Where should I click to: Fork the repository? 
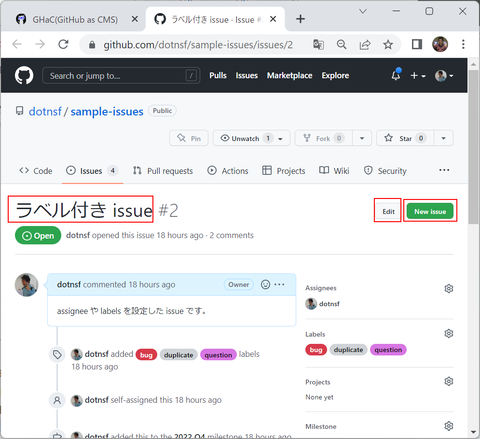[323, 138]
